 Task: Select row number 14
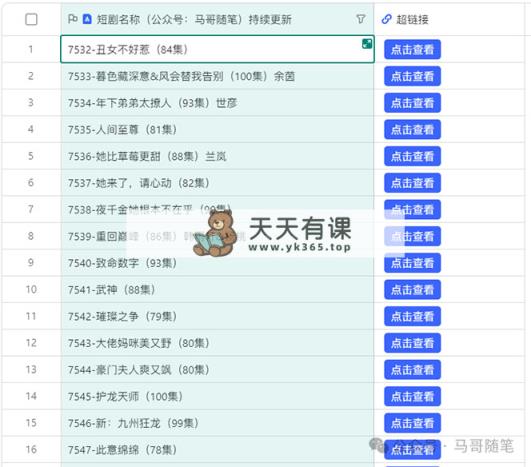pos(31,396)
